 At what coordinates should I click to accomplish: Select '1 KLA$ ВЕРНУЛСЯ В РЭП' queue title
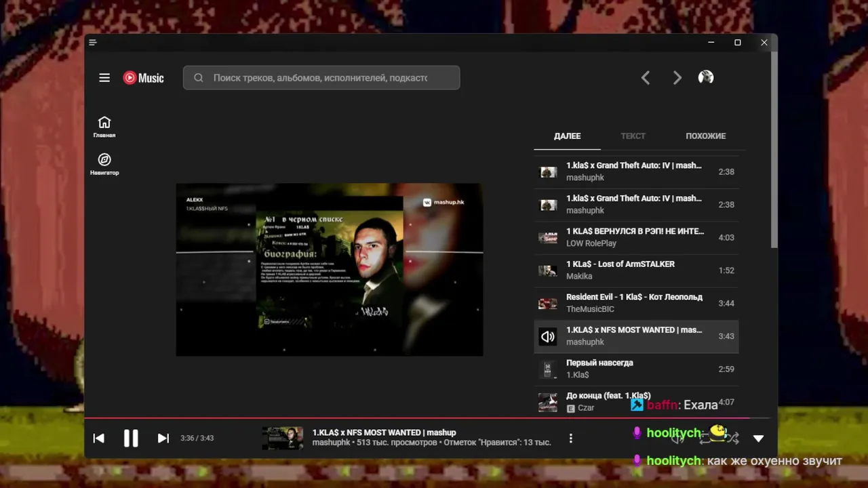[x=635, y=231]
